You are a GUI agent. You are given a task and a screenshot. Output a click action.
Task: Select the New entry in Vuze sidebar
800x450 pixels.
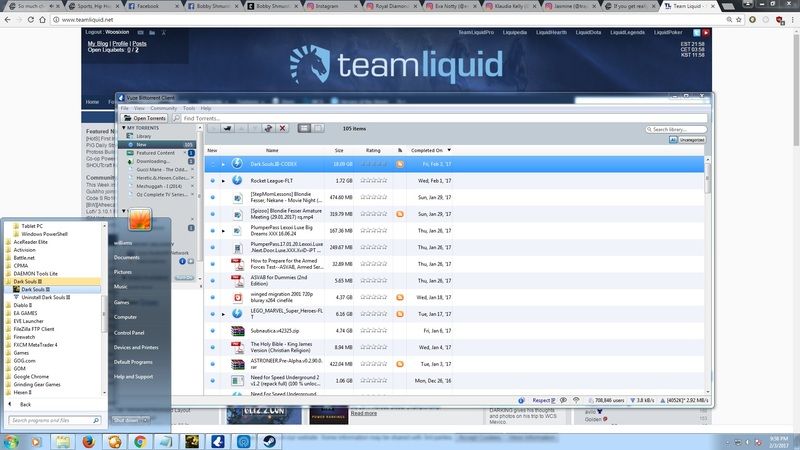click(x=158, y=144)
